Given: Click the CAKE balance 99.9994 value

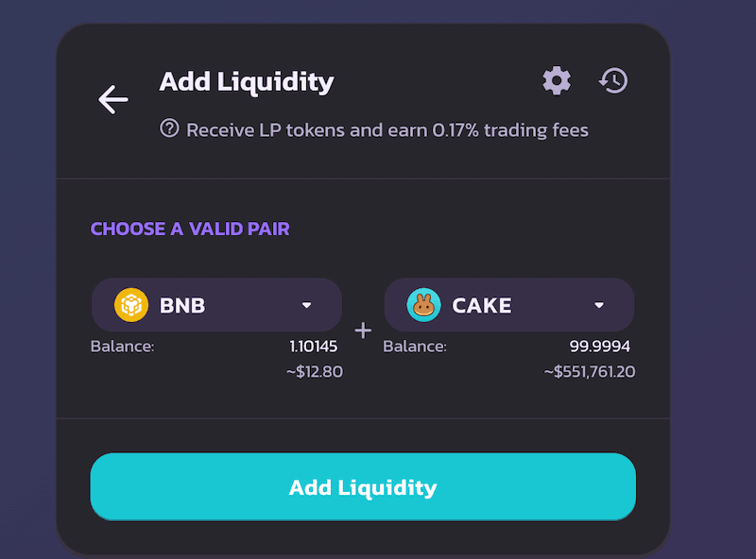Looking at the screenshot, I should pyautogui.click(x=599, y=347).
